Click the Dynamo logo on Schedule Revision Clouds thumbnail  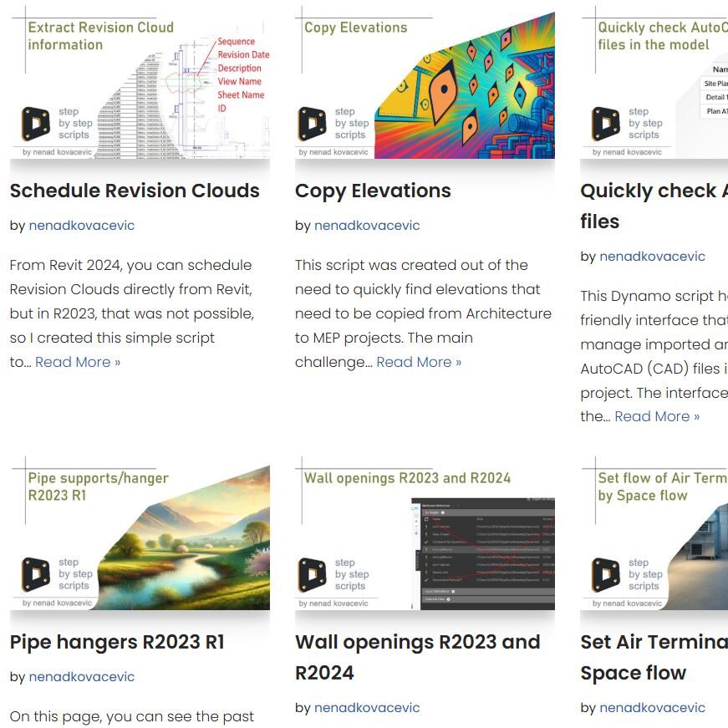[35, 124]
